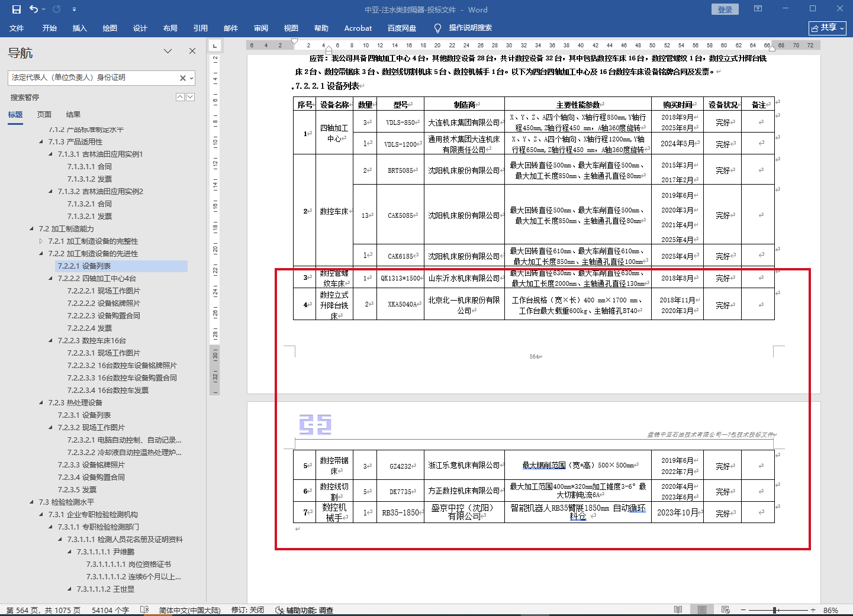Open the 文件 menu
This screenshot has width=853, height=616.
[17, 28]
